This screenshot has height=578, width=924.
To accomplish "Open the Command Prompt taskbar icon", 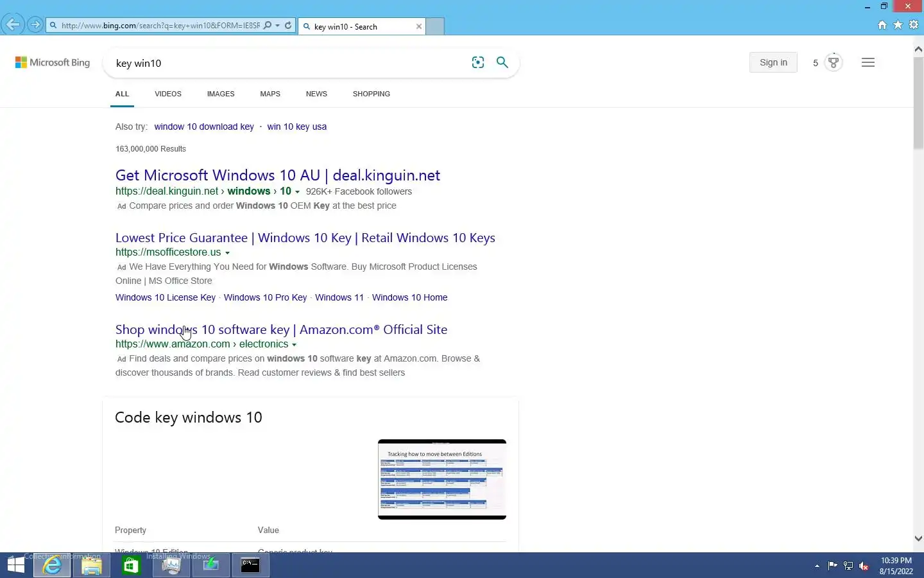I will [250, 565].
